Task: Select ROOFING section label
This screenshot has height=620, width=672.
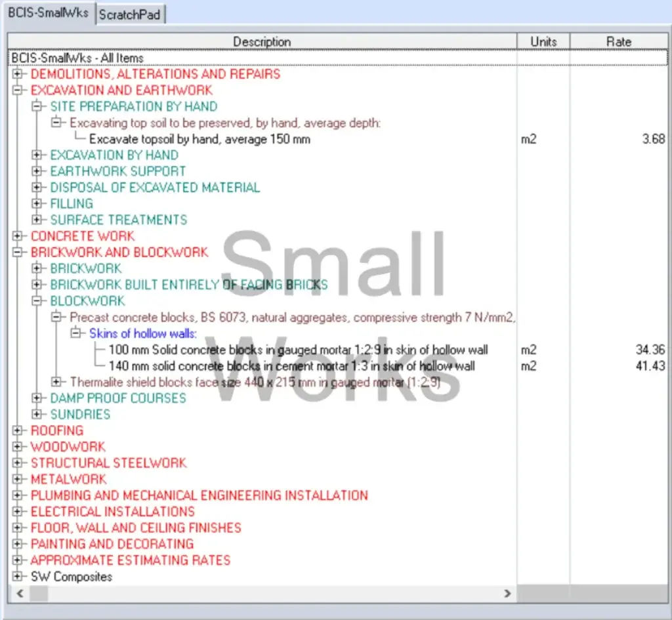Action: point(57,430)
